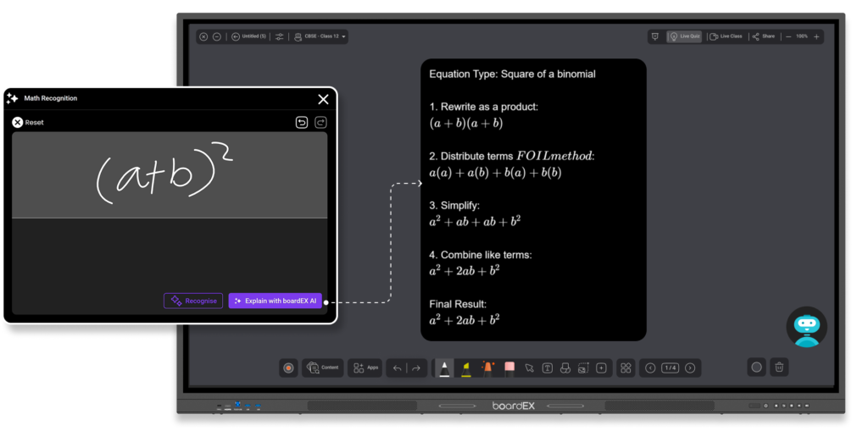868x442 pixels.
Task: Click the settings sliders icon in top bar
Action: [280, 36]
